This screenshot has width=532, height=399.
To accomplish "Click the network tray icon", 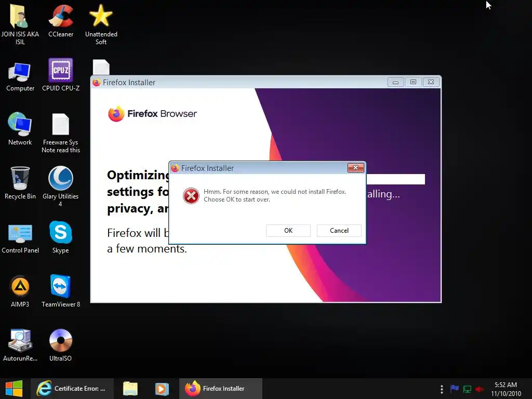I will 467,389.
